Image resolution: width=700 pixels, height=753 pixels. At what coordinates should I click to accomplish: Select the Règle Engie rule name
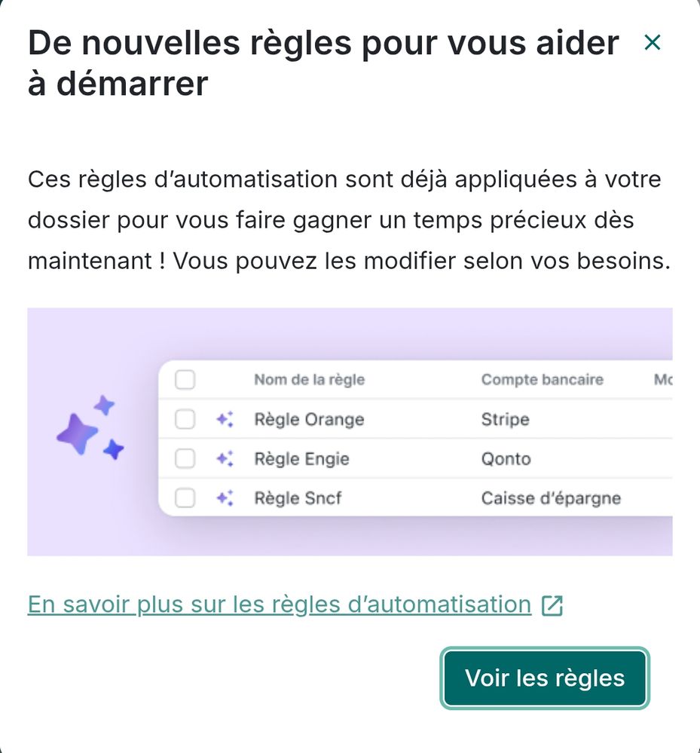pyautogui.click(x=301, y=458)
